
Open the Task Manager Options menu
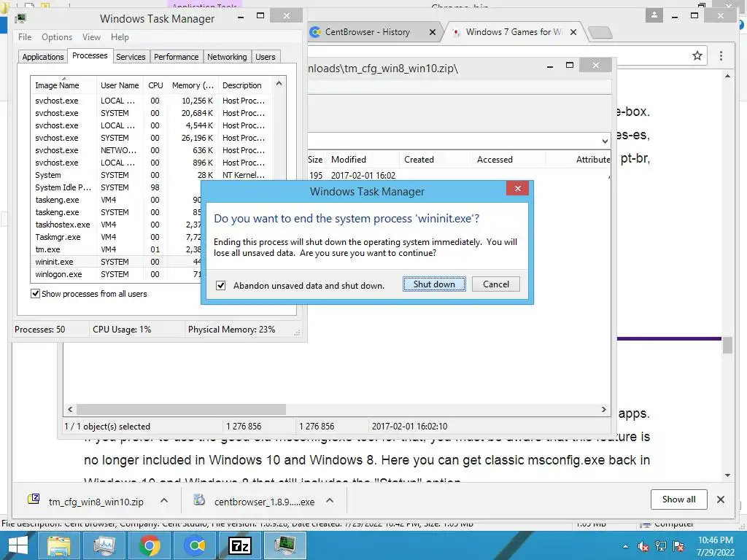coord(57,37)
